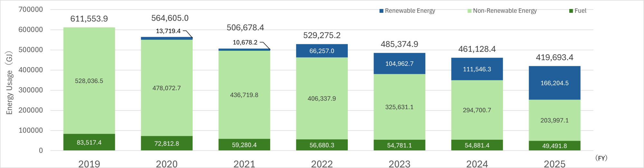Click the blue Renewable Energy legend swatch
This screenshot has height=168, width=644.
[x=382, y=11]
